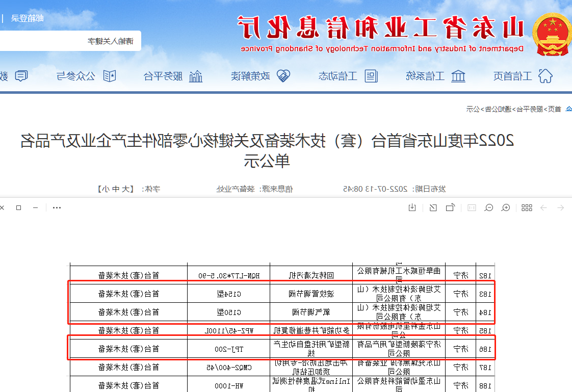Open the more tools (...) menu
The width and height of the screenshot is (572, 392).
(57, 207)
